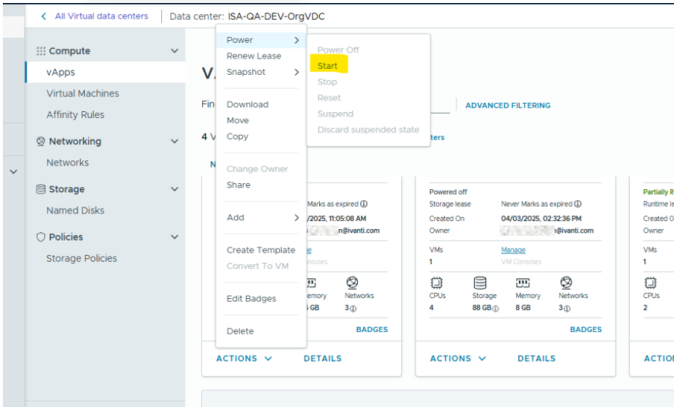Click the Storage database icon in sidebar
This screenshot has width=674, height=407.
click(41, 189)
